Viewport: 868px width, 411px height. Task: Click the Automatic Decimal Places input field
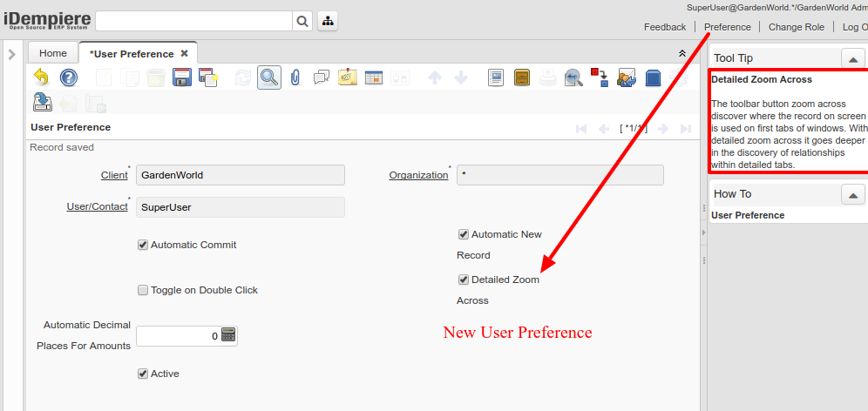178,335
